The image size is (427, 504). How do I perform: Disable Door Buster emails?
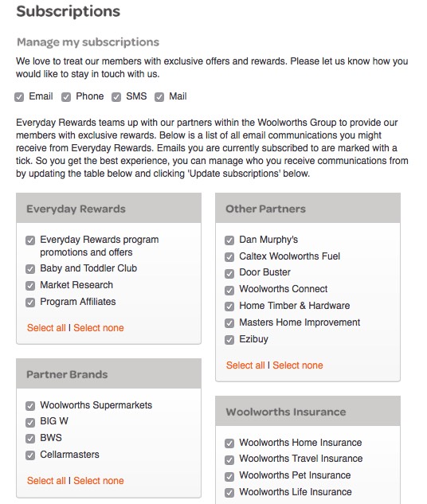point(229,274)
